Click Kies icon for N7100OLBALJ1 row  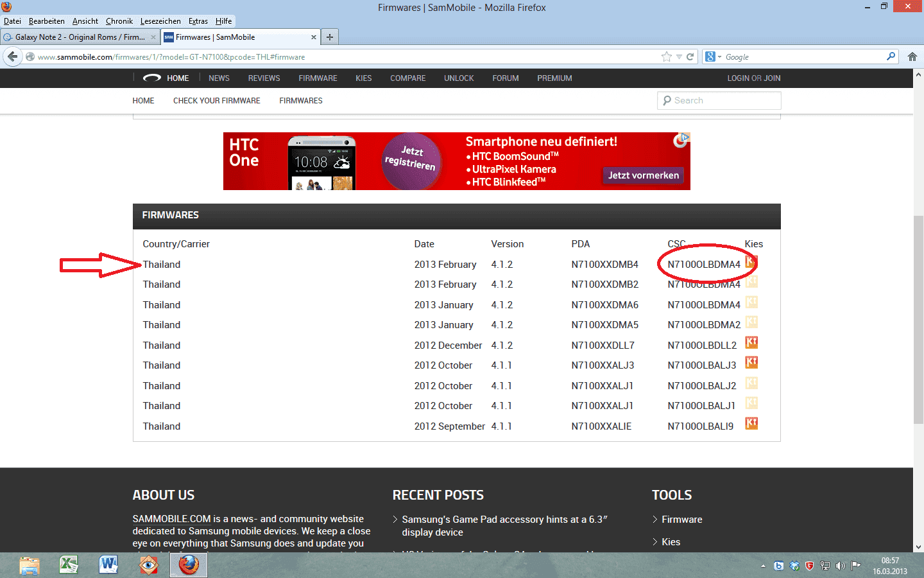(751, 403)
